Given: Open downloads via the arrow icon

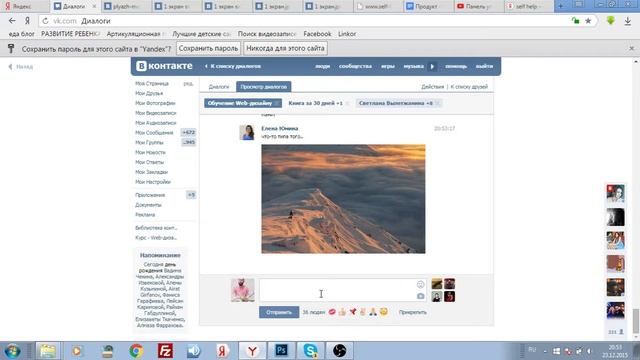Looking at the screenshot, I should tap(628, 21).
